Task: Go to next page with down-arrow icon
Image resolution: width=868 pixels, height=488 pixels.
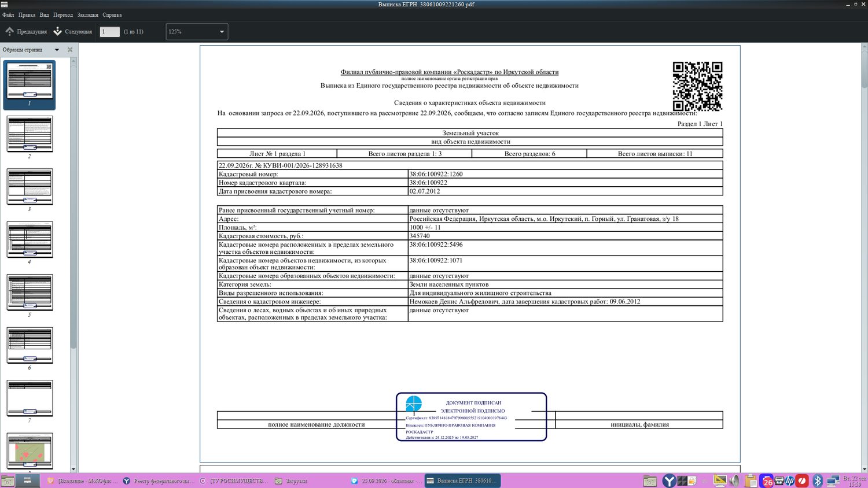Action: pyautogui.click(x=73, y=31)
